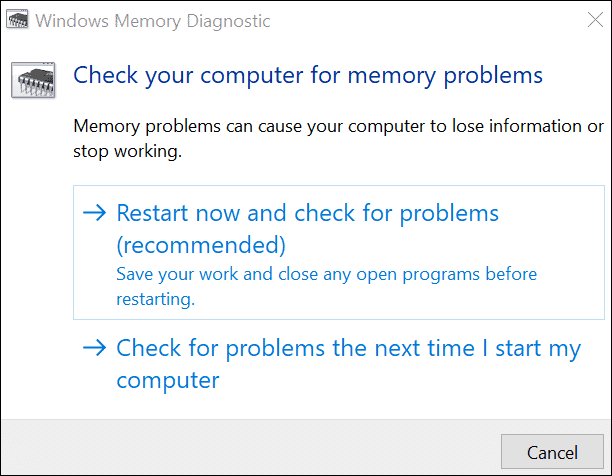
Task: Click blank space right of the trailing "computer"
Action: point(400,381)
